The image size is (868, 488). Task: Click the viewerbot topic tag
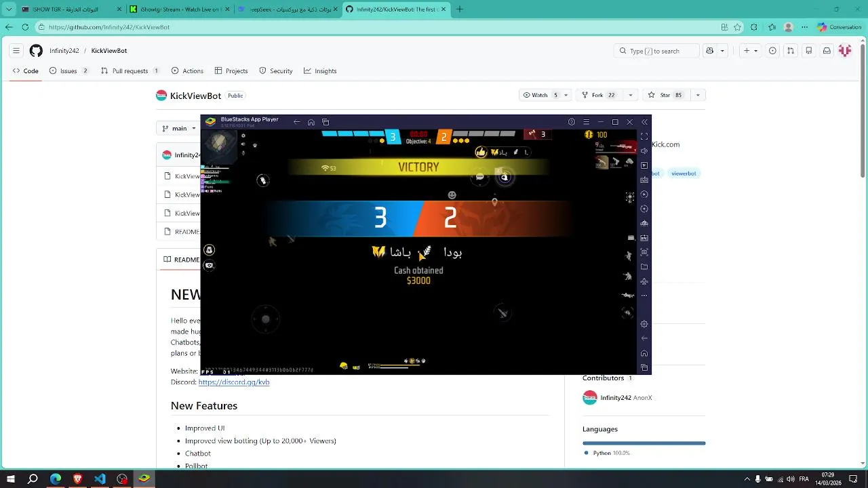684,174
